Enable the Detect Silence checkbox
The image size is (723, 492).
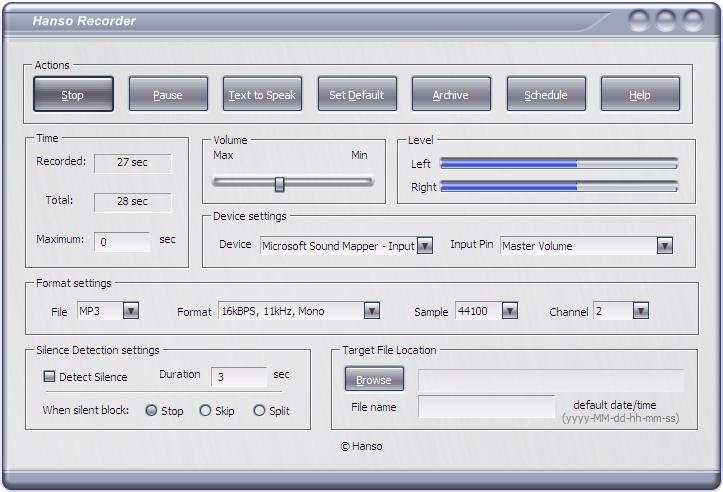click(x=49, y=376)
